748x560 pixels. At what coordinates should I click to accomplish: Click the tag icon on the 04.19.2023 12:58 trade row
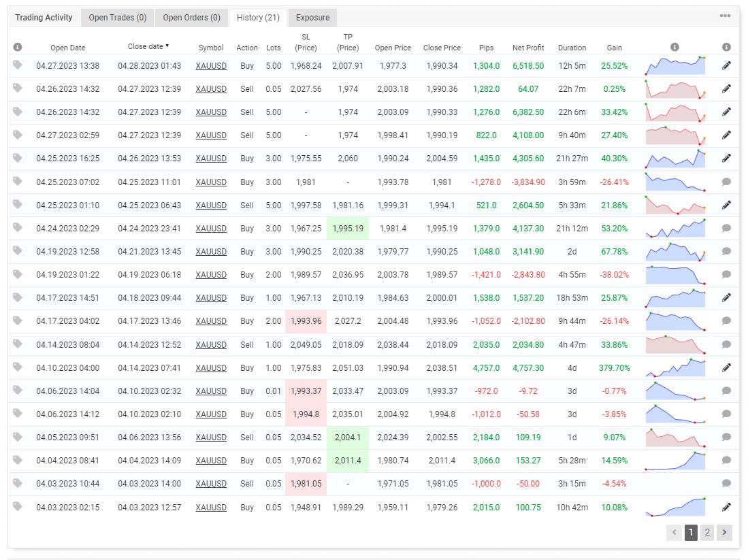[18, 250]
